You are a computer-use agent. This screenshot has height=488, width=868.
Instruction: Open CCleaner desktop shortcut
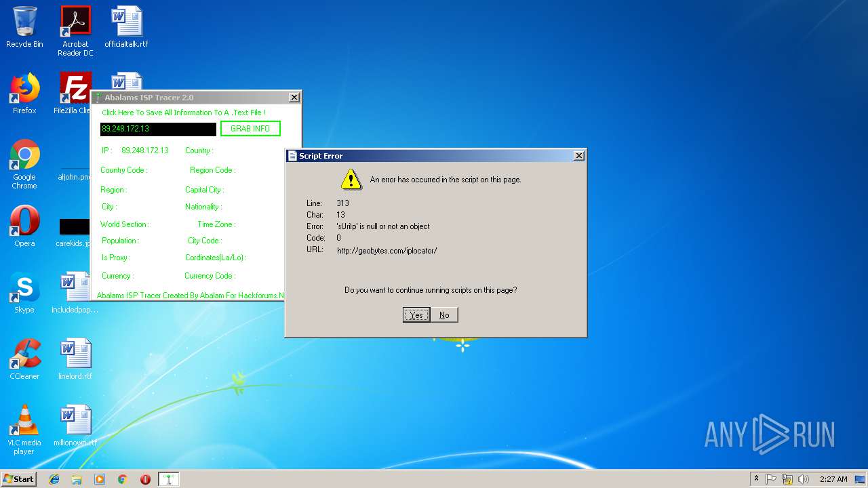point(24,359)
